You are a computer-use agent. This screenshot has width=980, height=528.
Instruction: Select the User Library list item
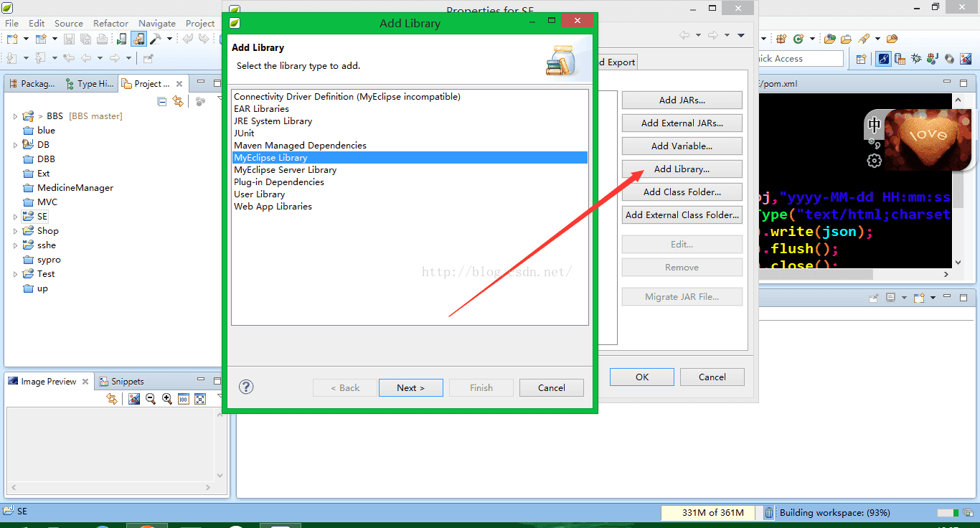[410, 194]
